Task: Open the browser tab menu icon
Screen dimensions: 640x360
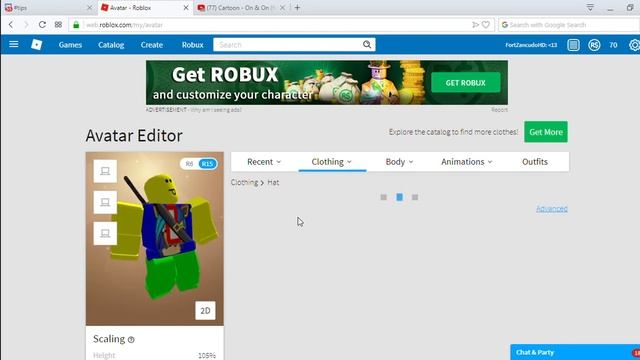Action: tap(590, 7)
